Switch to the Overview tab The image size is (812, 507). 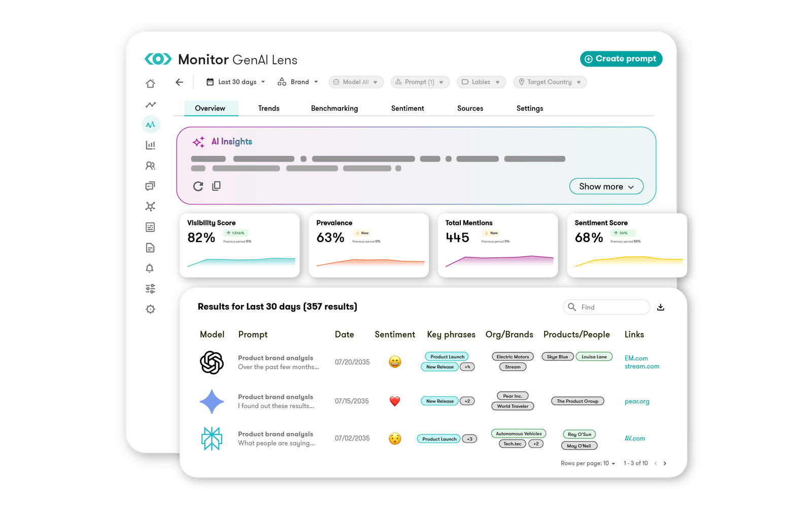pos(211,108)
